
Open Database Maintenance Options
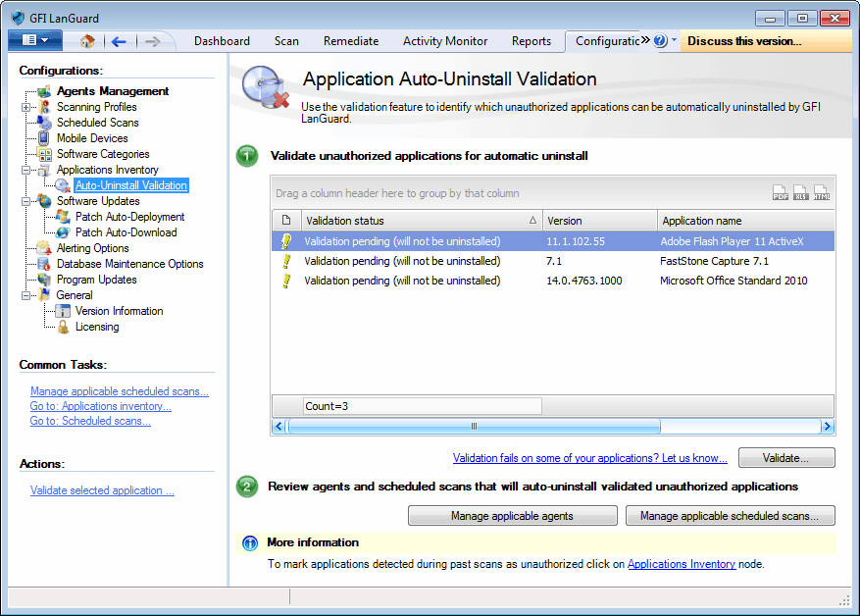[x=130, y=264]
